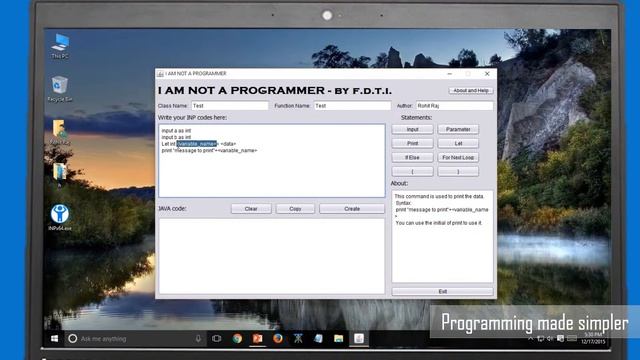Screen dimensions: 640x360
Task: Launch Firefox from the taskbar
Action: pyautogui.click(x=278, y=338)
